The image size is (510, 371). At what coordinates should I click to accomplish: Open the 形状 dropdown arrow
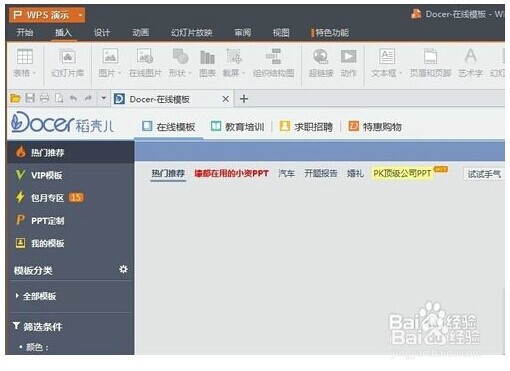190,73
